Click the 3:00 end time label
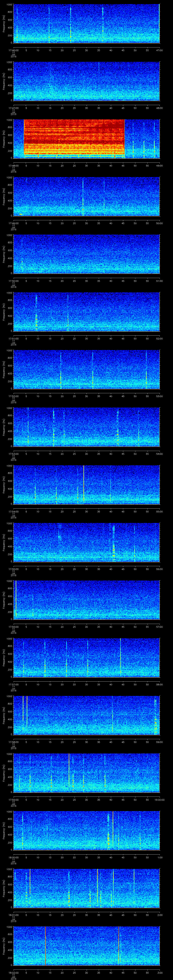This screenshot has width=173, height=980. point(160,972)
